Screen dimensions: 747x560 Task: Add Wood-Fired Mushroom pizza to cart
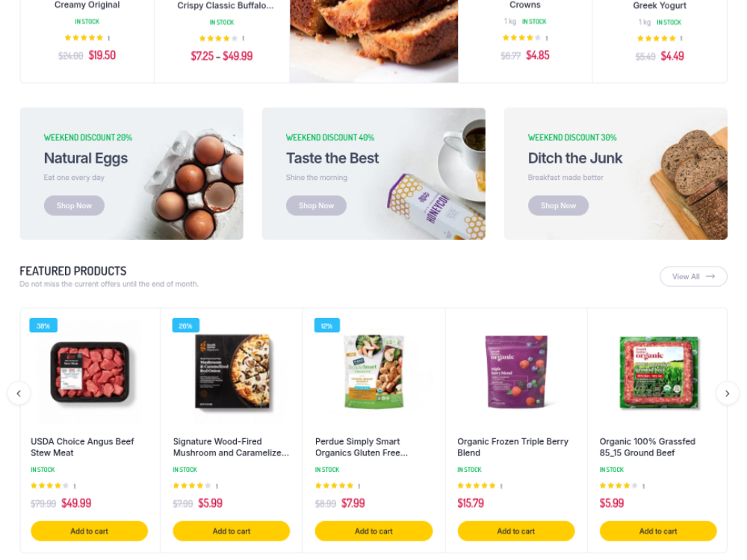point(231,531)
